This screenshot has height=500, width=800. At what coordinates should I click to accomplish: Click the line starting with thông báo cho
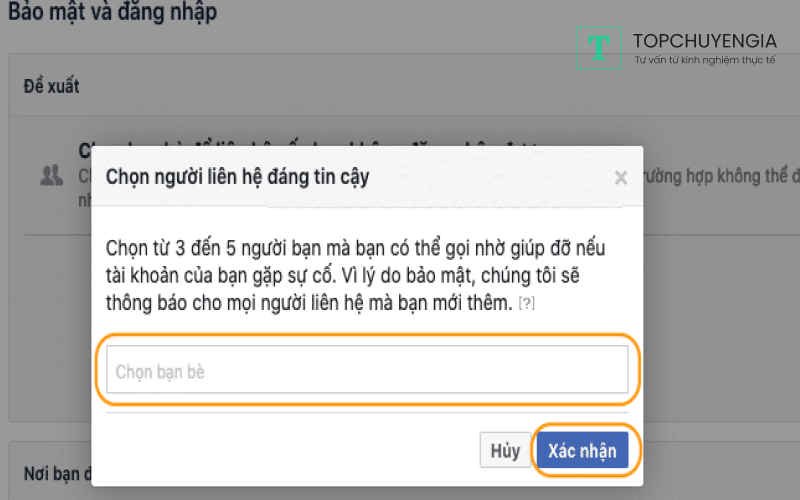click(309, 304)
